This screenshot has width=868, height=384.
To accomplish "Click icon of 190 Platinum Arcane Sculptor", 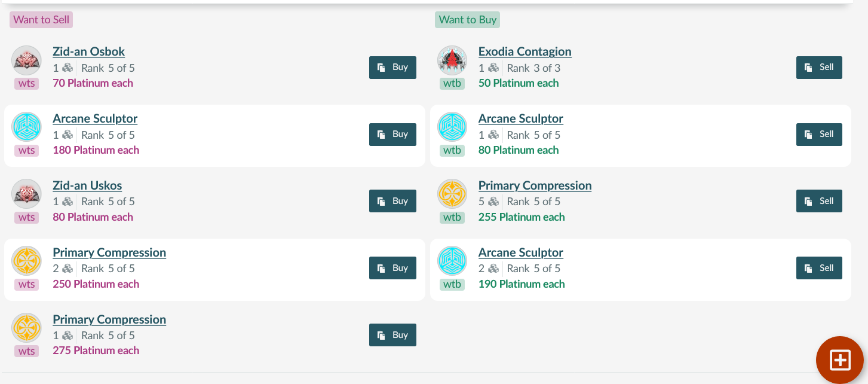I will 452,261.
